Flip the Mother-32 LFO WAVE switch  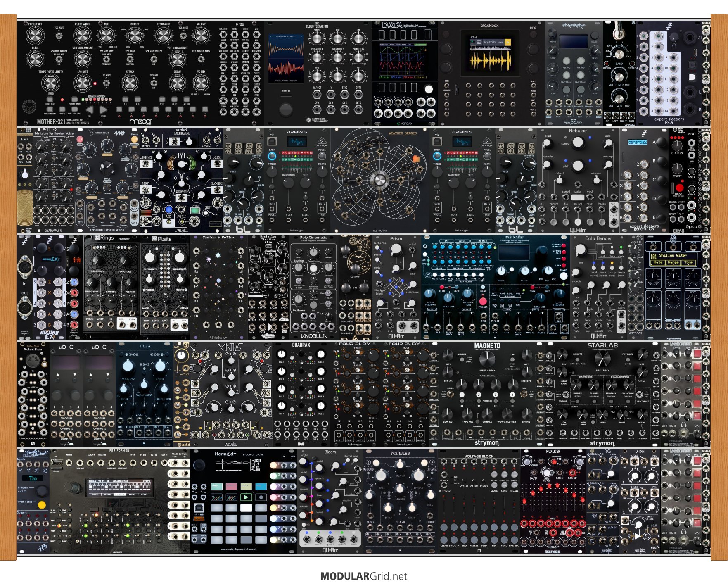107,83
